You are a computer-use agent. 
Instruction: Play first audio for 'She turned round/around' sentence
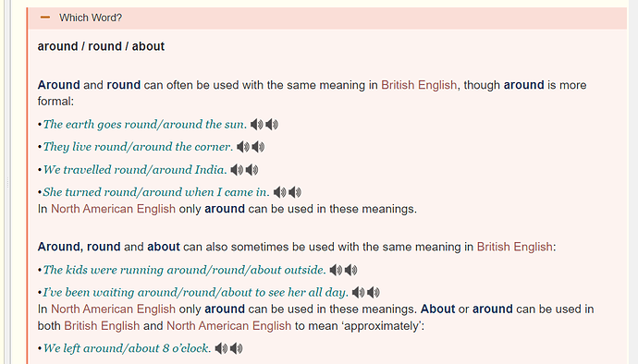tap(279, 192)
